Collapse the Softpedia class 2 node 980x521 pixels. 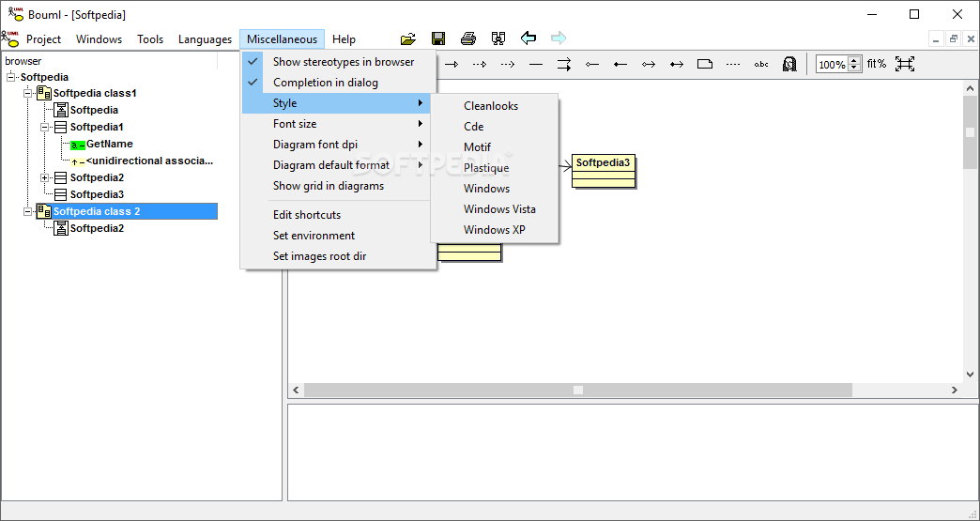tap(27, 211)
